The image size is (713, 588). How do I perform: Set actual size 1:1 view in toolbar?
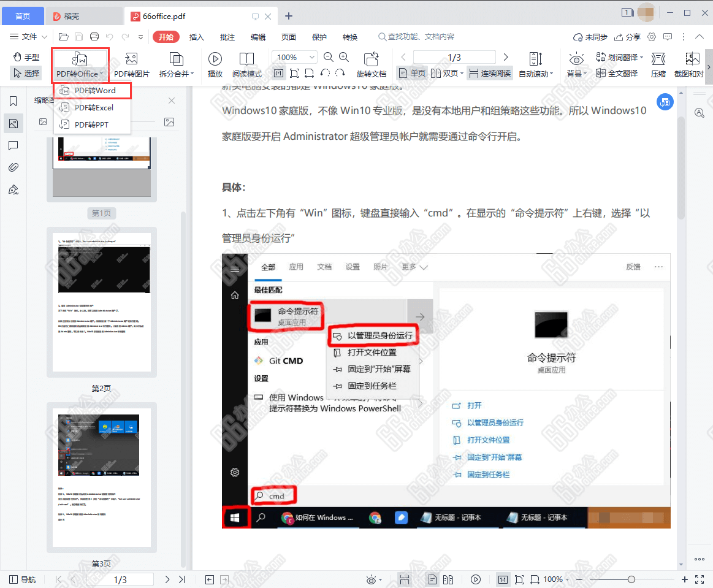(278, 73)
